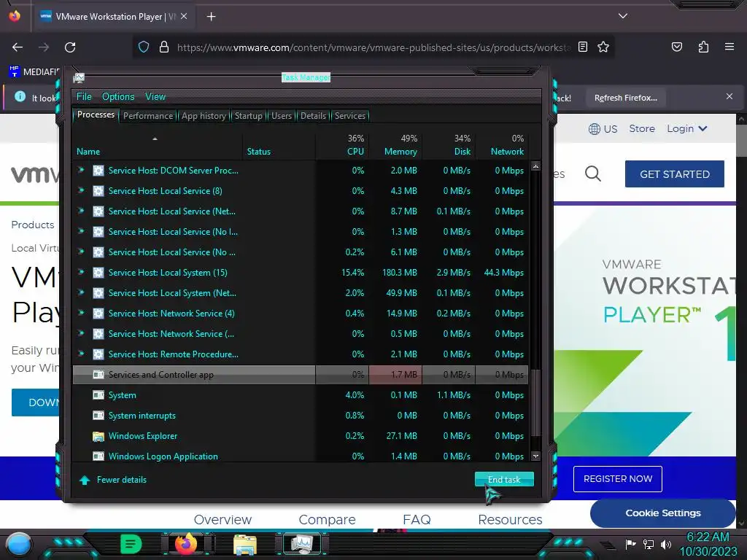Reload the VMware page in Firefox

(x=70, y=47)
